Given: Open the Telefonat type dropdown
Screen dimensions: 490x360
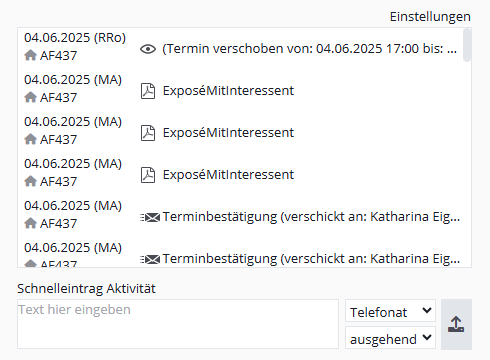Looking at the screenshot, I should (x=390, y=311).
